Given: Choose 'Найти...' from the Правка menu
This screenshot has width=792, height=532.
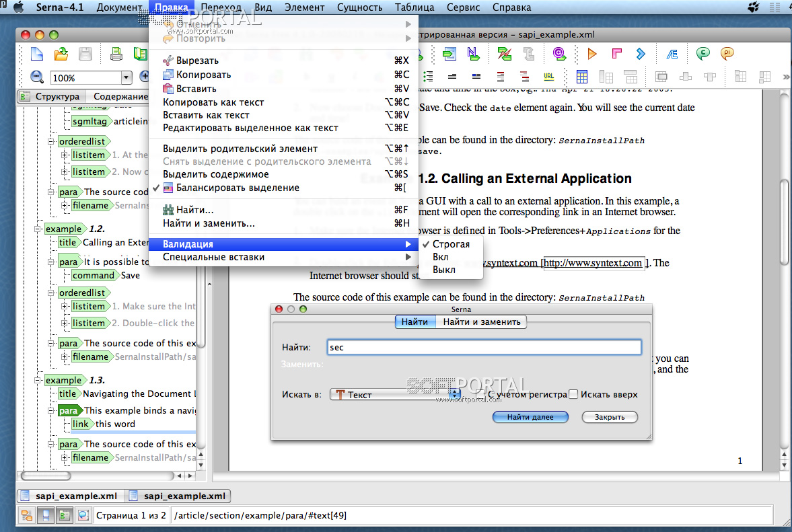Looking at the screenshot, I should point(283,210).
